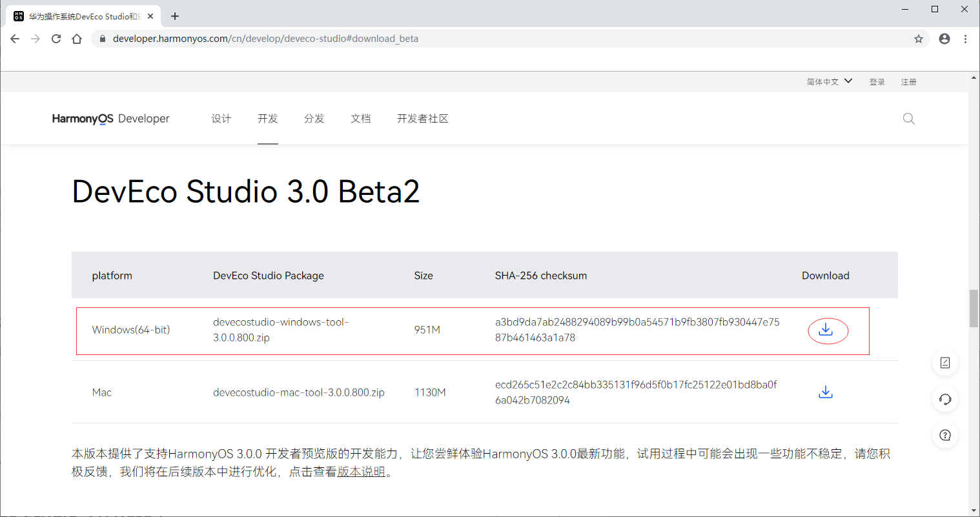Image resolution: width=980 pixels, height=517 pixels.
Task: Click the Mac SHA-256 checksum starting ecd265c5
Action: click(x=636, y=392)
